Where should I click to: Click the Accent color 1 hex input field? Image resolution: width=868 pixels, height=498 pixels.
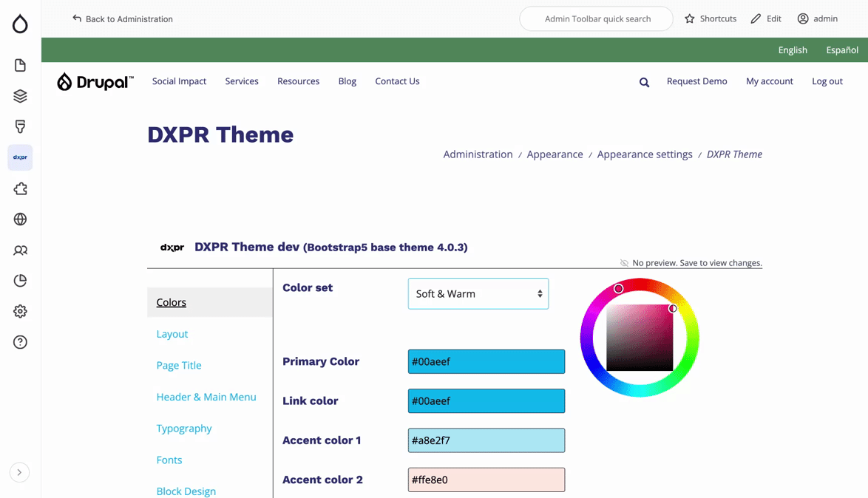coord(486,440)
